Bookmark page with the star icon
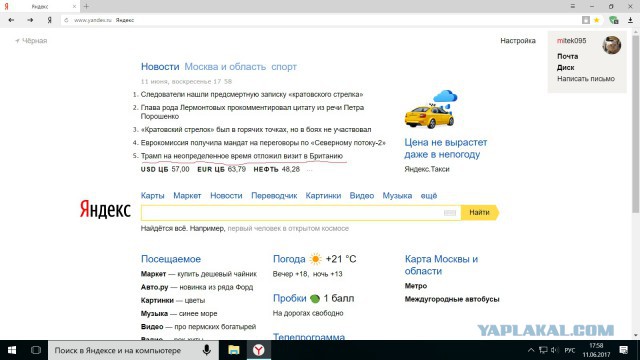The image size is (640, 360). [x=597, y=20]
